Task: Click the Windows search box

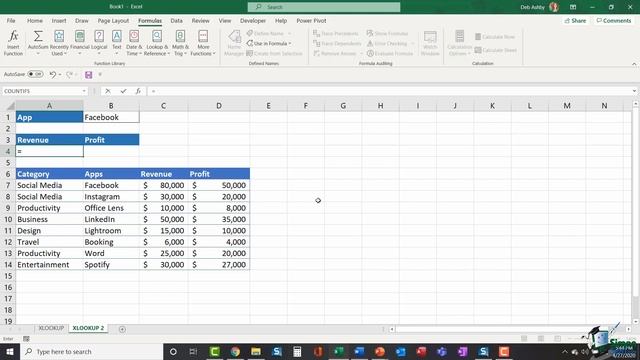Action: 91,351
